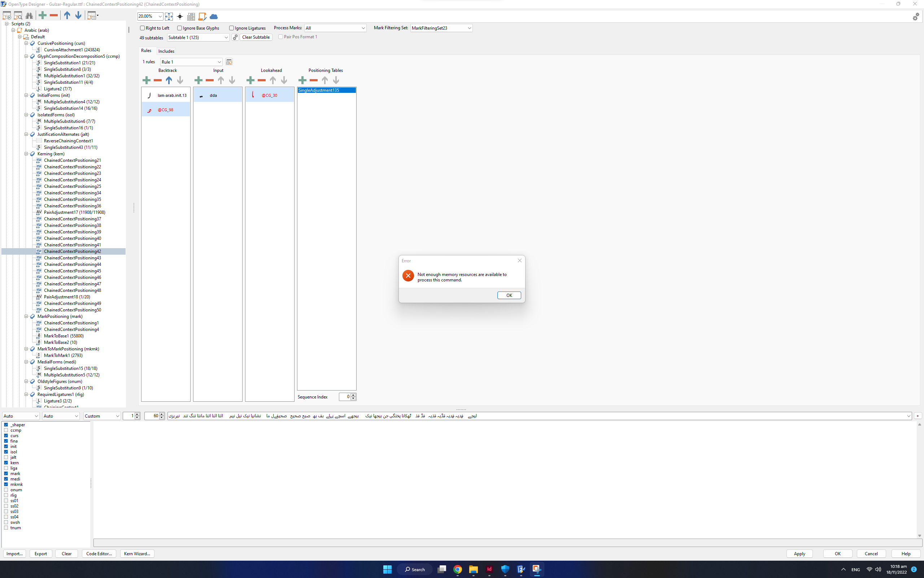This screenshot has height=578, width=924.
Task: Select CursiveAttachment1 (243824) in tree
Action: pyautogui.click(x=72, y=50)
